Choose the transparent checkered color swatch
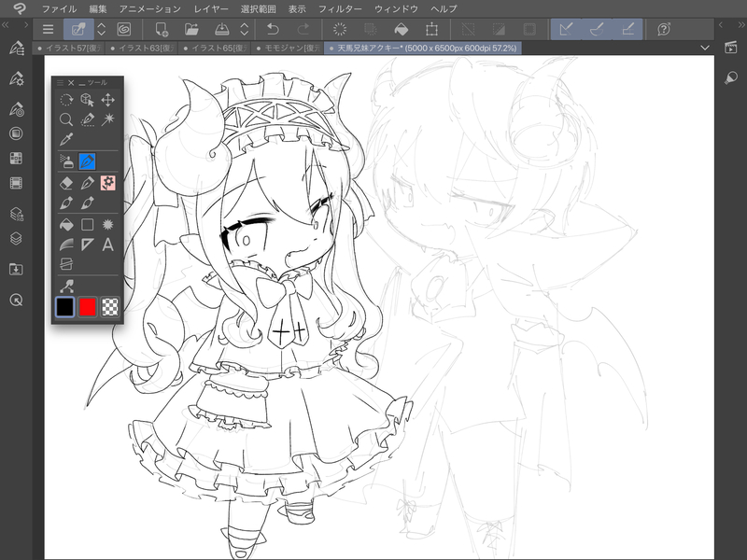Viewport: 747px width, 560px height. coord(110,307)
